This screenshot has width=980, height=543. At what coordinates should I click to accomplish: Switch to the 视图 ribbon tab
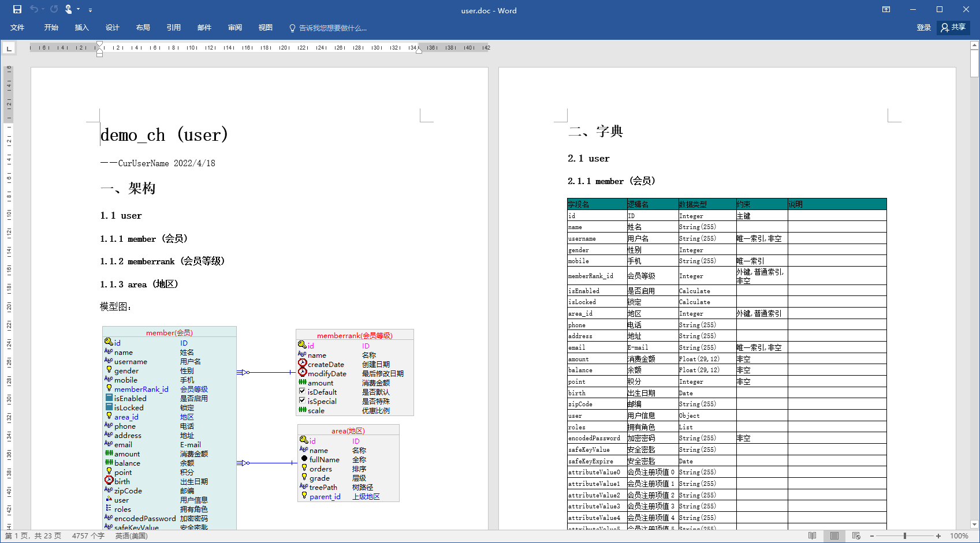(266, 28)
